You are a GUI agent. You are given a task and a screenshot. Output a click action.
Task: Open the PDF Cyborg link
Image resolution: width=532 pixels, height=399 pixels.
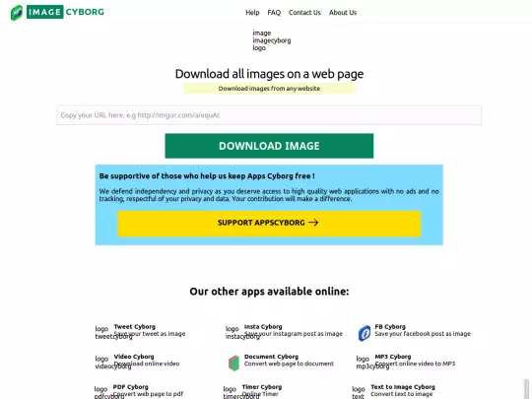[131, 387]
